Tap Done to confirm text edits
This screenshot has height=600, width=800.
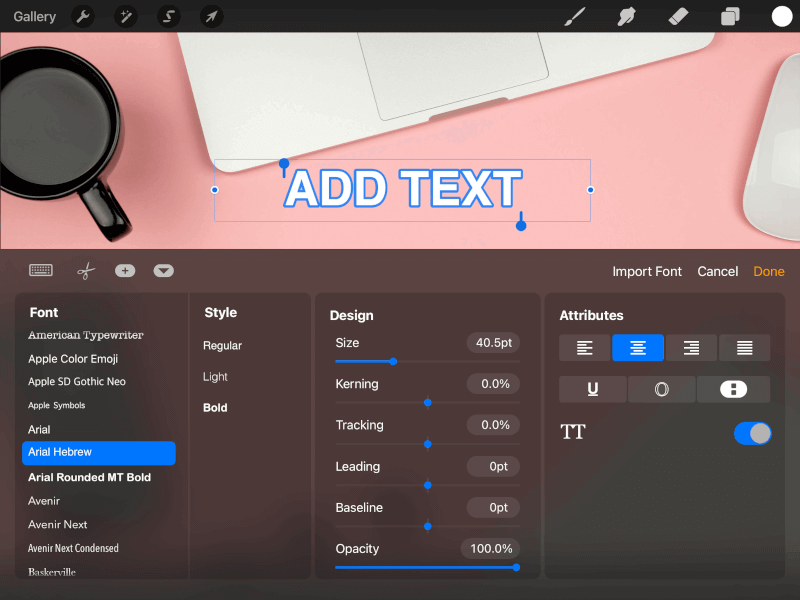point(768,271)
